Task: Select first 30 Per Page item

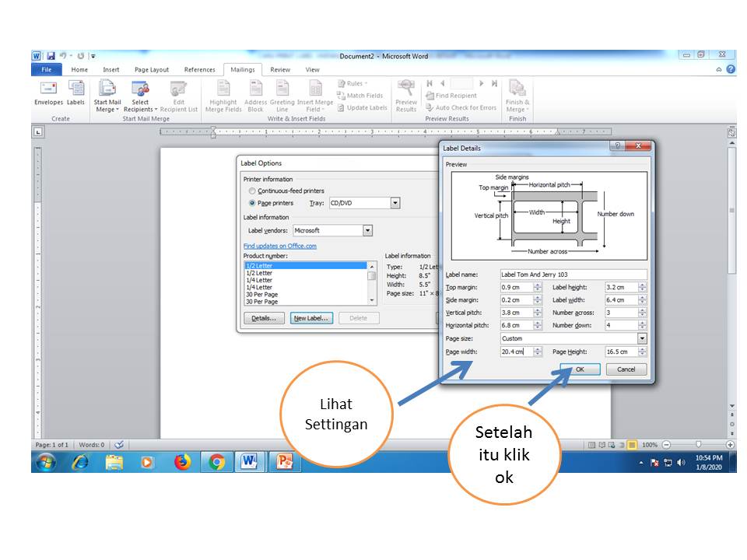Action: tap(305, 294)
